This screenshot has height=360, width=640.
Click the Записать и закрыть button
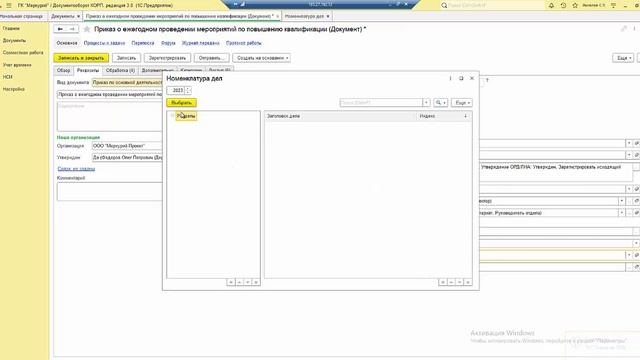(x=81, y=58)
